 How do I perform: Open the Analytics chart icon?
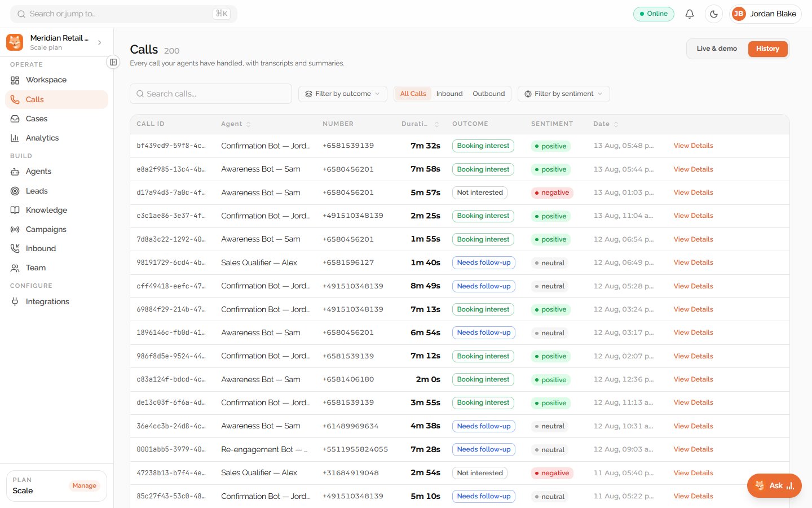tap(15, 138)
